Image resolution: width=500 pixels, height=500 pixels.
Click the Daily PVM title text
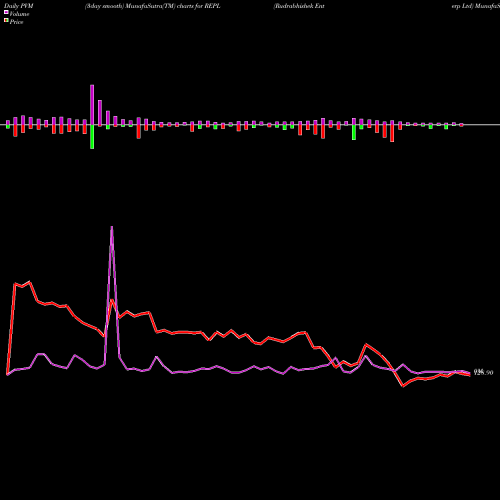(19, 6)
